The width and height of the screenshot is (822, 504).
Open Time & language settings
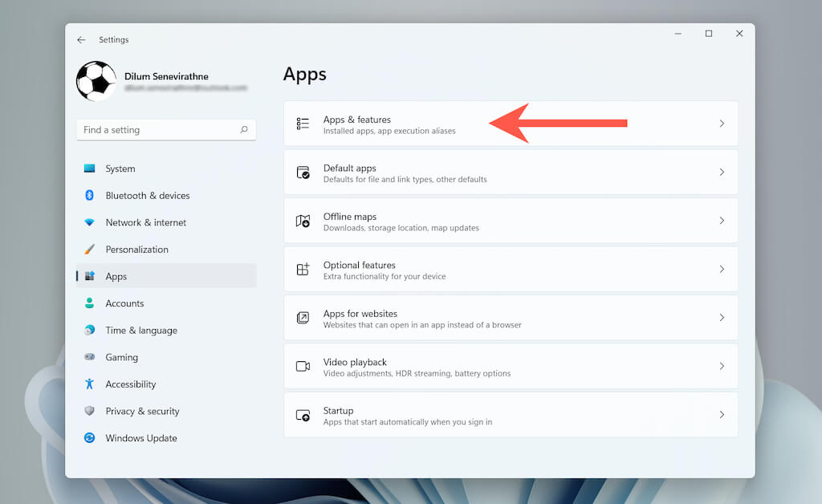[x=166, y=330]
